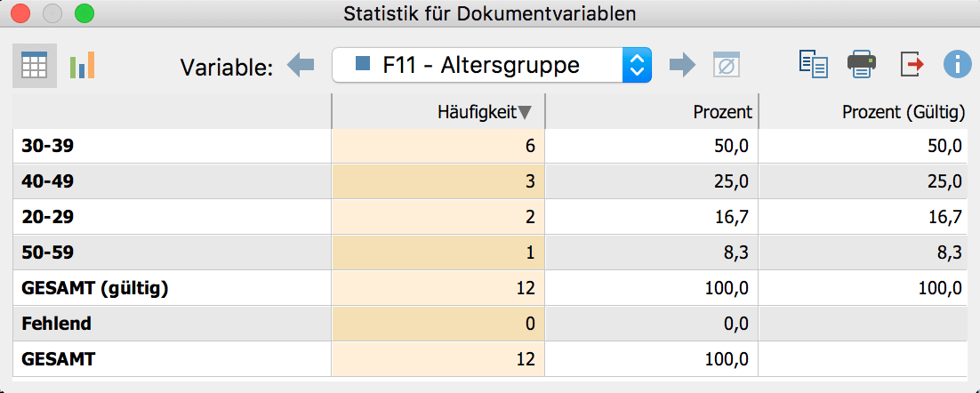The image size is (980, 393).
Task: Open the blue info help icon
Action: pyautogui.click(x=958, y=64)
